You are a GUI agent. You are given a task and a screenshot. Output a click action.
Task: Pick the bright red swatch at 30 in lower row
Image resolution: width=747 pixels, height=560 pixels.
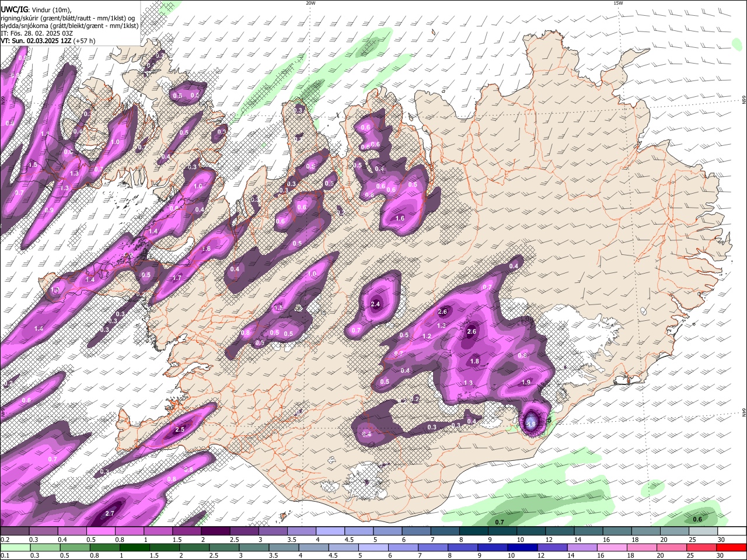pyautogui.click(x=731, y=548)
